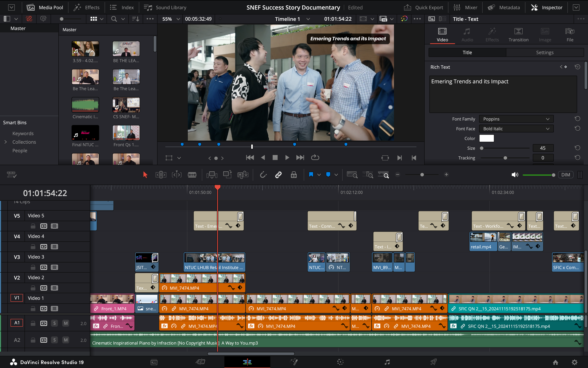Click the Quick Export button

[x=424, y=8]
